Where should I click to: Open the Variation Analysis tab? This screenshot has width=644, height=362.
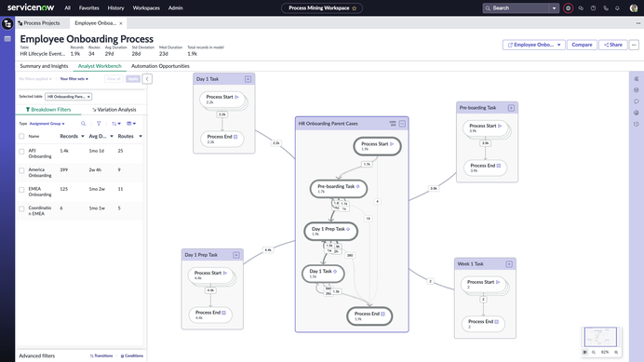point(114,109)
